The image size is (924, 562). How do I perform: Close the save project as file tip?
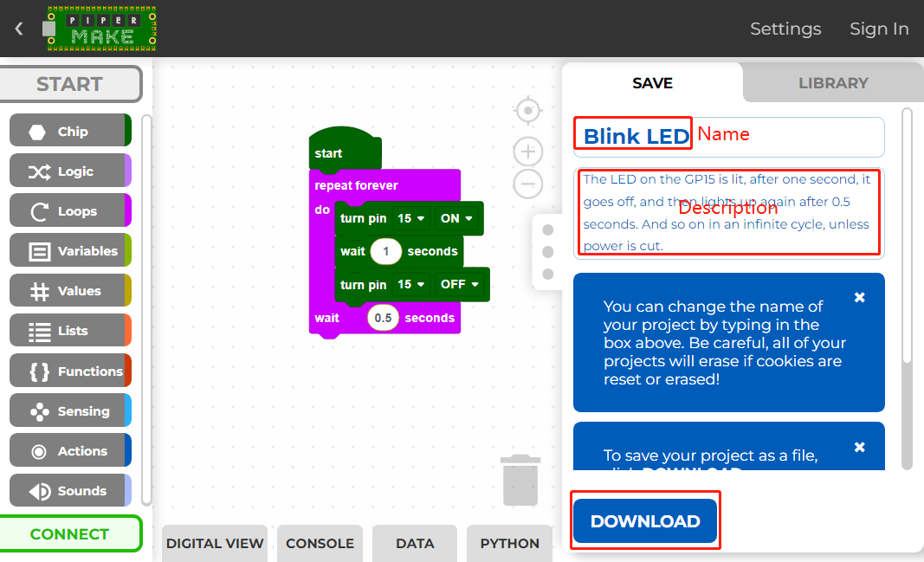[x=860, y=447]
